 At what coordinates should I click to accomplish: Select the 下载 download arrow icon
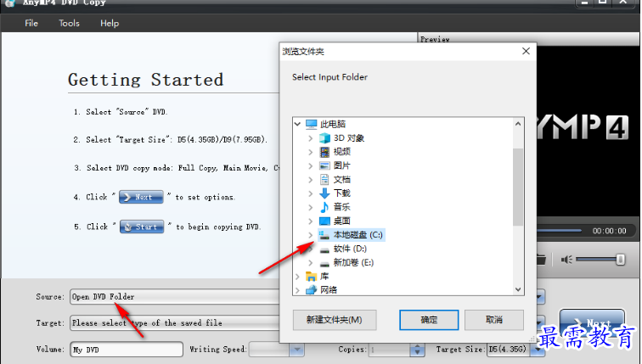(x=324, y=193)
